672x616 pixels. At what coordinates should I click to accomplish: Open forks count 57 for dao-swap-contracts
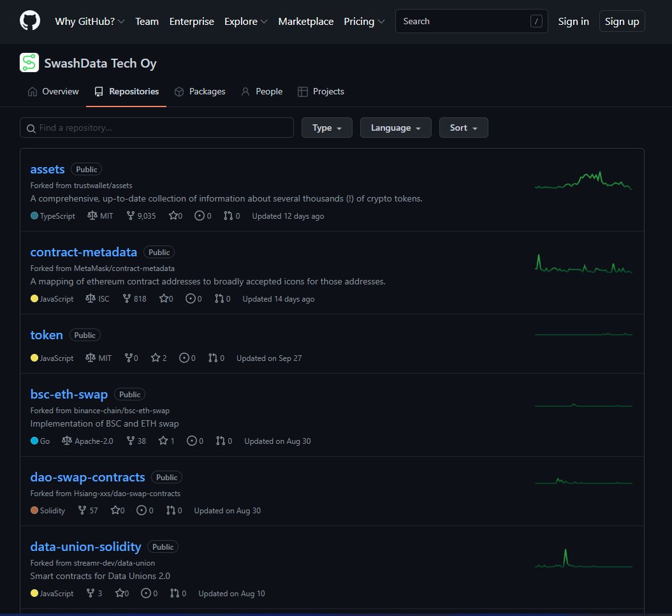88,510
